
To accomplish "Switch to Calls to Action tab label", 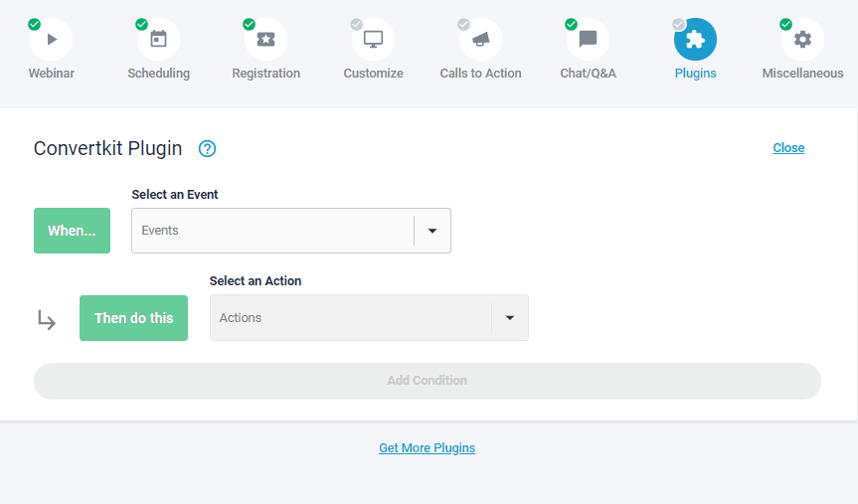I will (480, 74).
